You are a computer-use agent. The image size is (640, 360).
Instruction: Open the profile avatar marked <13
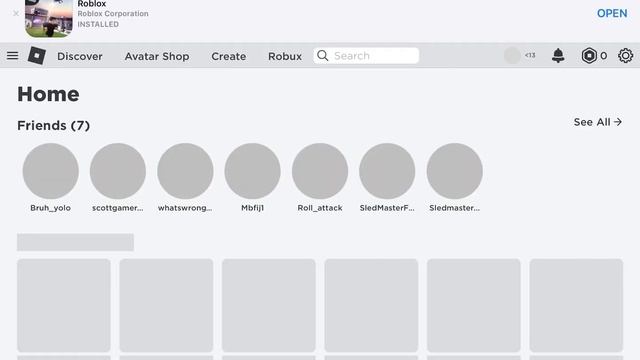(x=512, y=56)
